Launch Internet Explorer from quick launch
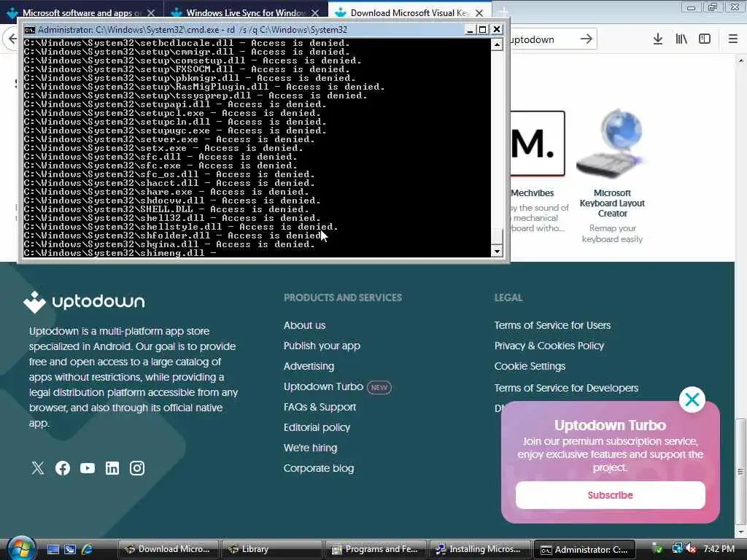The height and width of the screenshot is (560, 747). pyautogui.click(x=88, y=549)
